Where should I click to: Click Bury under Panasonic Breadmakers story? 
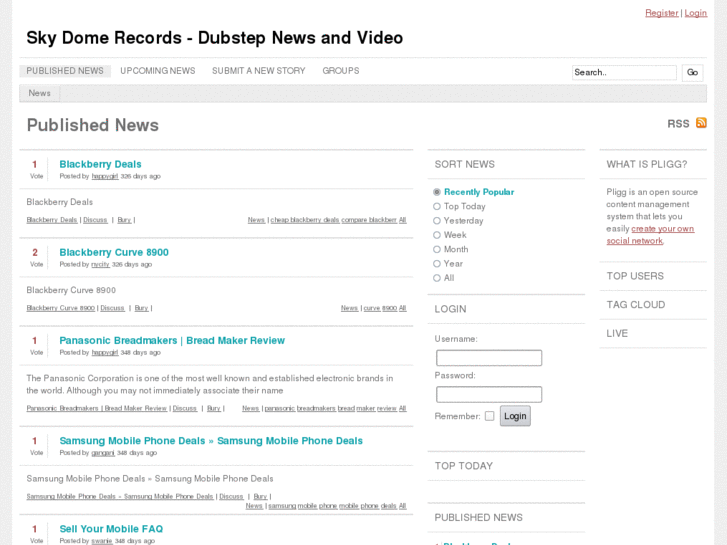tap(214, 408)
